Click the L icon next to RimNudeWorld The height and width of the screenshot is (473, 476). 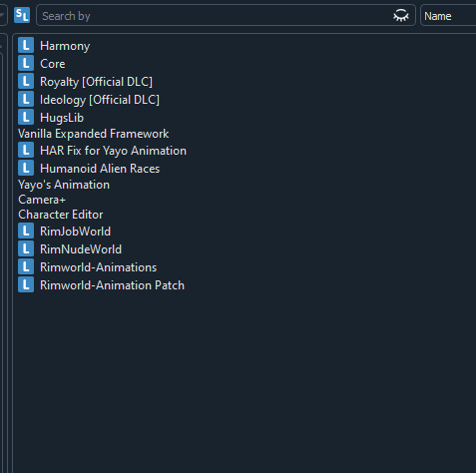coord(26,248)
